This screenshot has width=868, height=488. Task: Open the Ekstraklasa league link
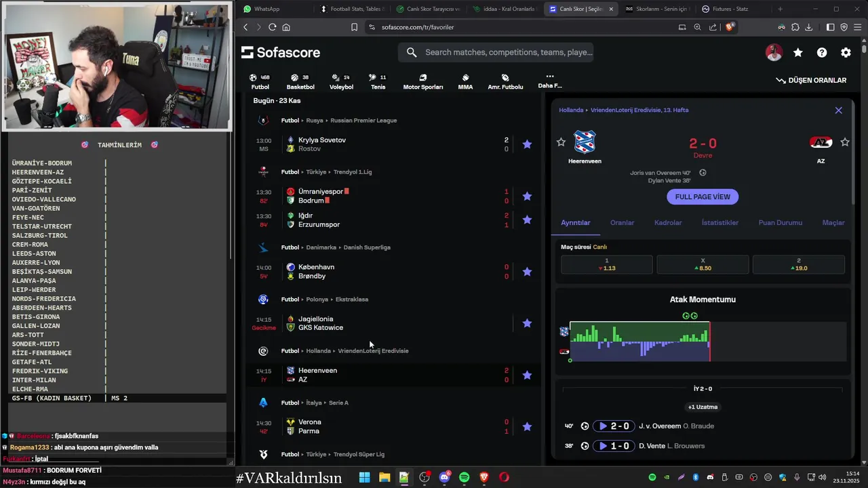point(352,299)
